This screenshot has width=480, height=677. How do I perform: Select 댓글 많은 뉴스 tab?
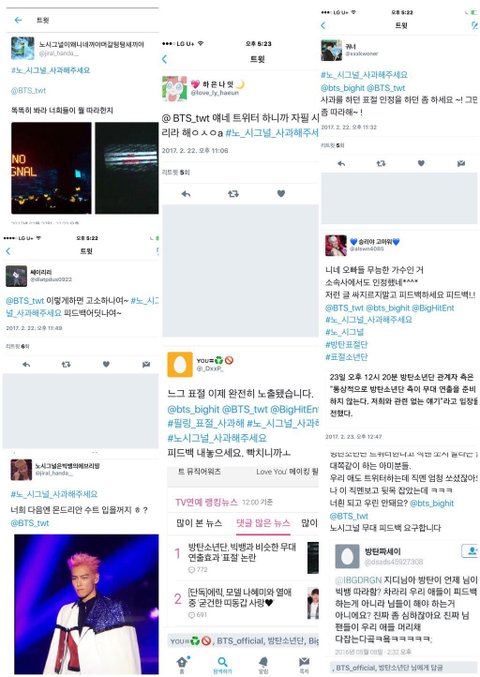click(x=263, y=523)
